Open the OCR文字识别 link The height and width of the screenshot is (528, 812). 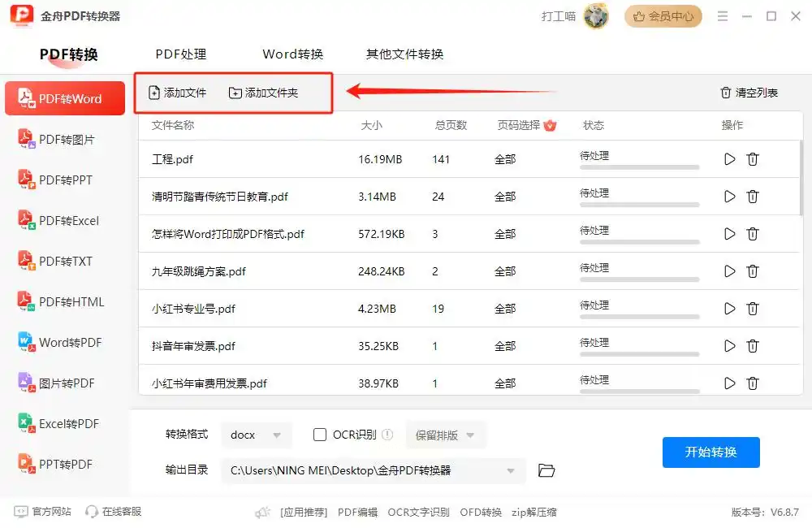418,513
